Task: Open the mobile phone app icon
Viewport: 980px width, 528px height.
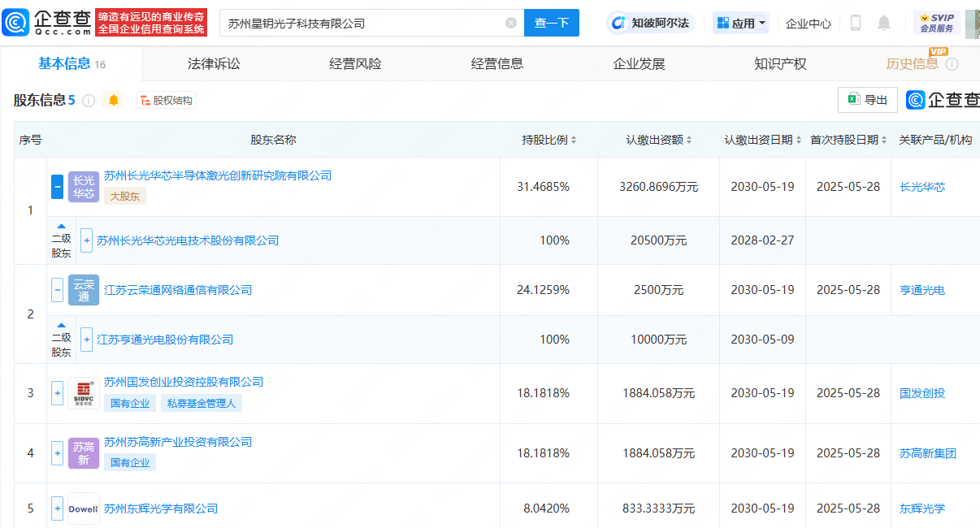Action: point(855,23)
